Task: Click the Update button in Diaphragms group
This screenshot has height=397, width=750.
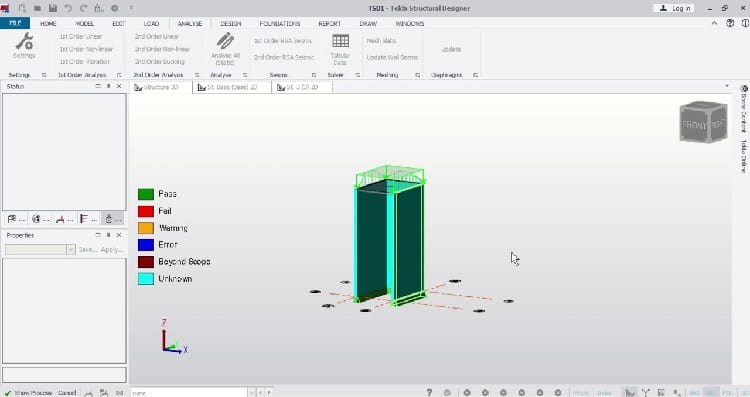Action: [451, 49]
